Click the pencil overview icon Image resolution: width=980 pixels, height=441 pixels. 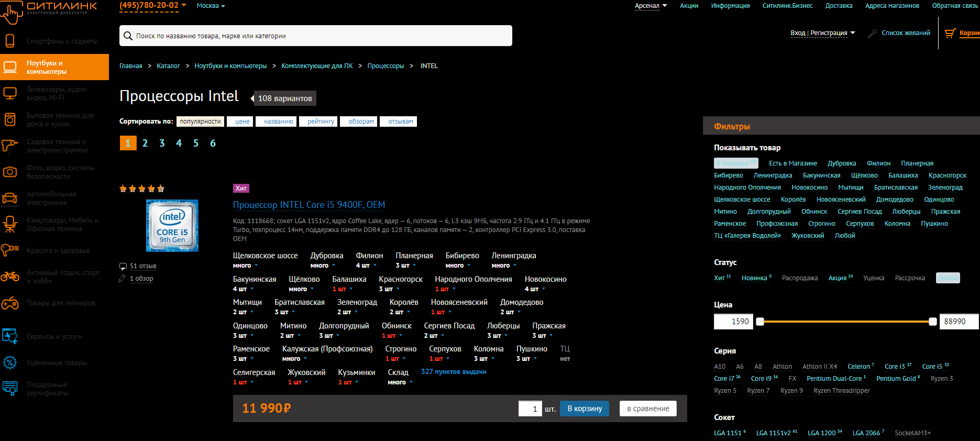122,279
